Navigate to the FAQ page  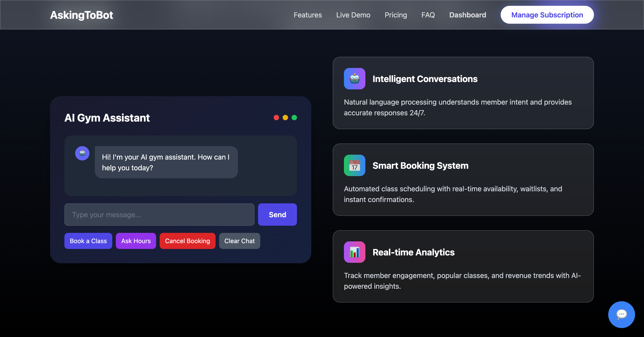point(428,15)
